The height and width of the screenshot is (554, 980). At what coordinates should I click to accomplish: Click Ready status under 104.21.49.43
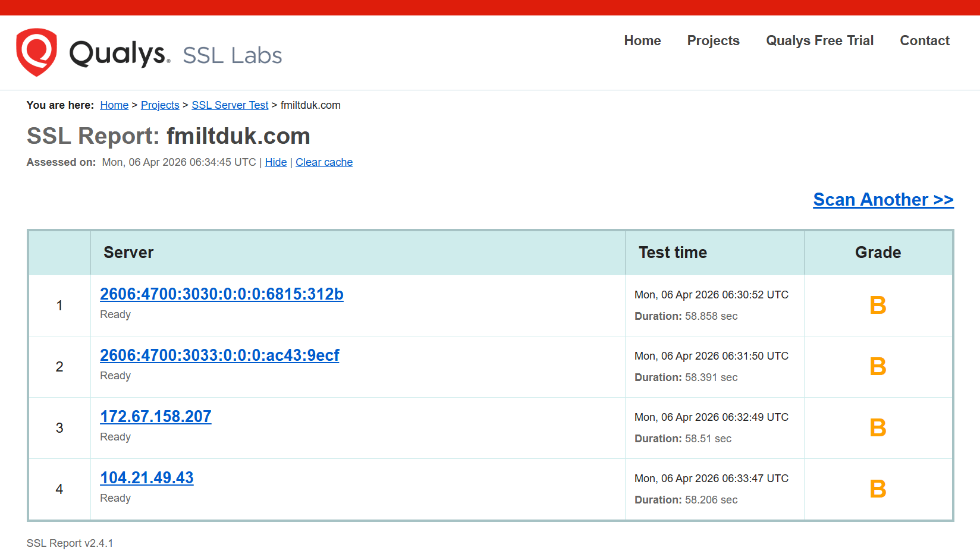[x=115, y=498]
